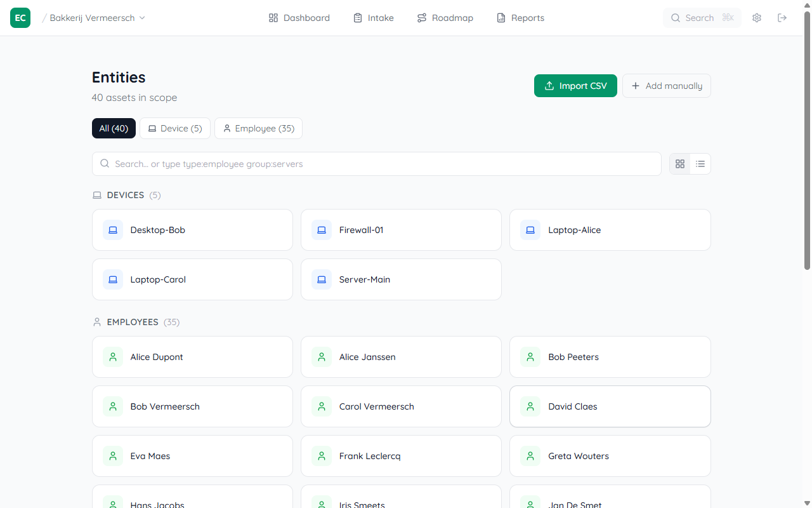Screen dimensions: 812x508
Task: Click the logout icon in header
Action: point(782,18)
